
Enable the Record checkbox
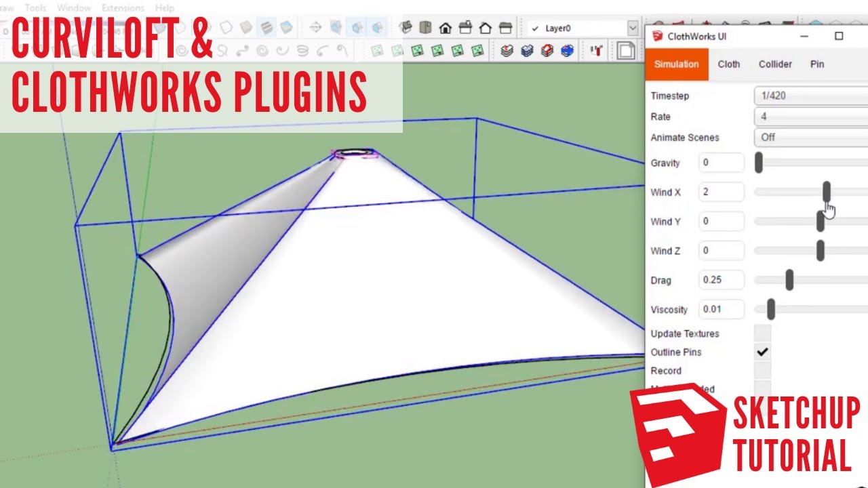762,370
